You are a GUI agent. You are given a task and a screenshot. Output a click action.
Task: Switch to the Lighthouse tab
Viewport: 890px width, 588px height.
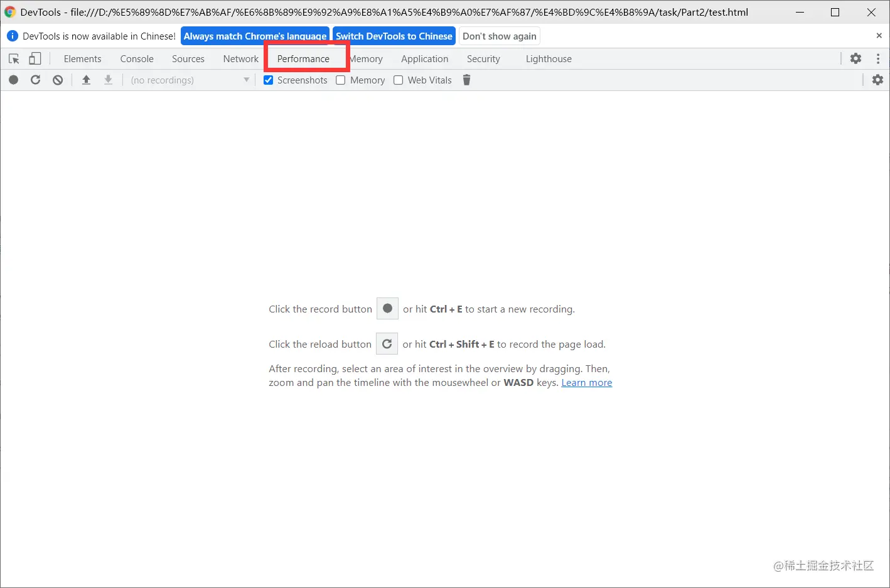(x=549, y=58)
